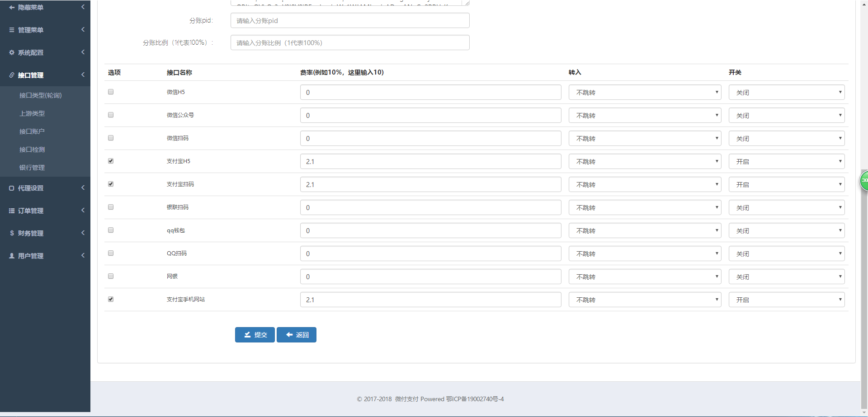Click the person icon beside 用户管理
Viewport: 868px width, 417px height.
(12, 256)
